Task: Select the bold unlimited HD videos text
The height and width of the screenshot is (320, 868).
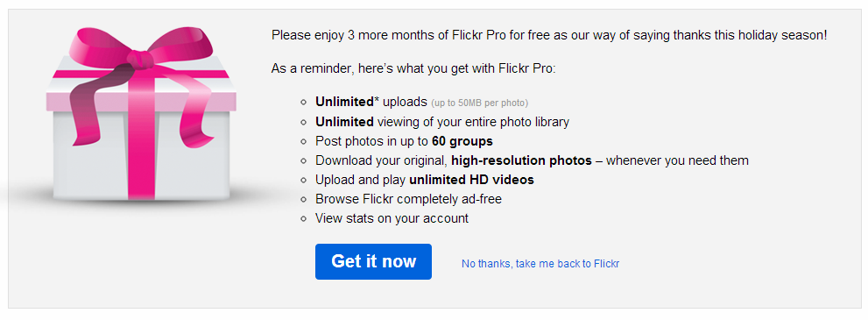Action: (x=471, y=180)
